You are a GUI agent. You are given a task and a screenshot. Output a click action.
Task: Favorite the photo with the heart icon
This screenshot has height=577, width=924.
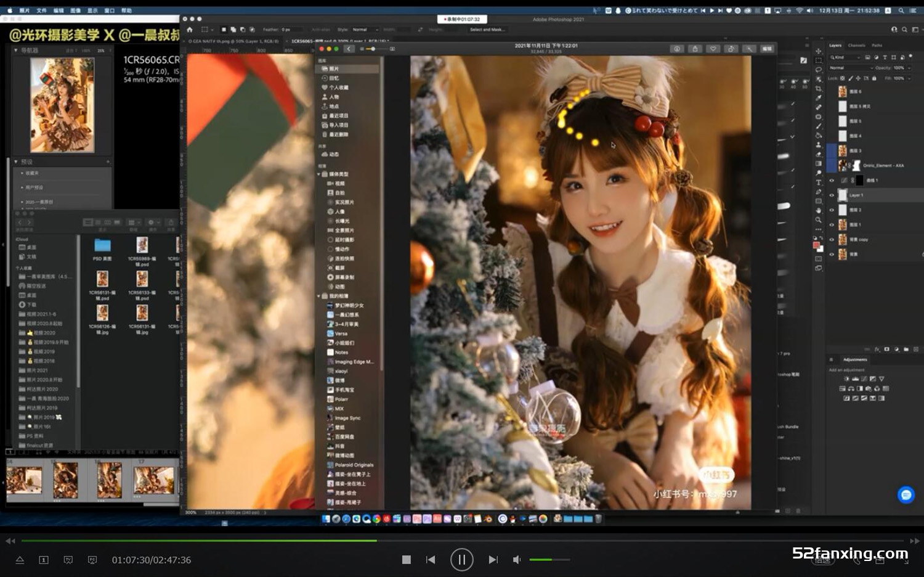click(713, 49)
